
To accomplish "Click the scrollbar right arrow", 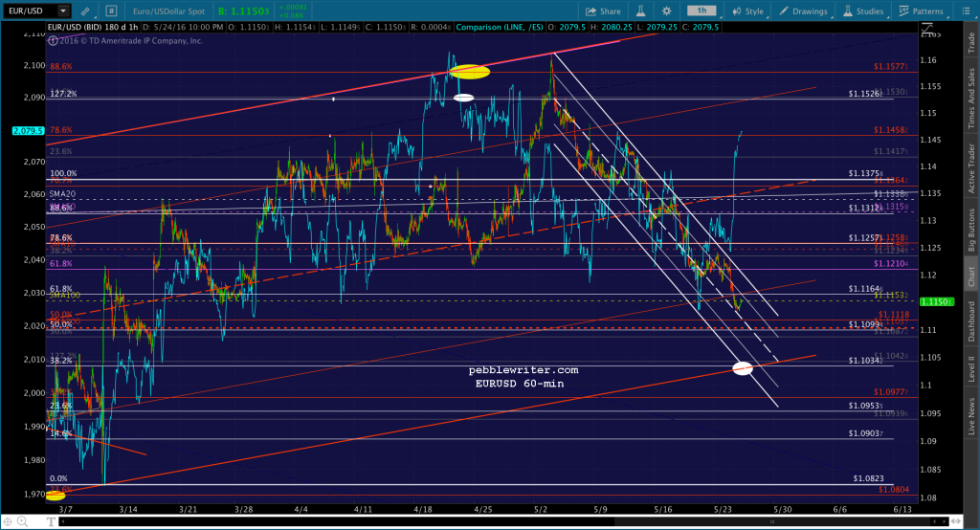I will pyautogui.click(x=944, y=521).
